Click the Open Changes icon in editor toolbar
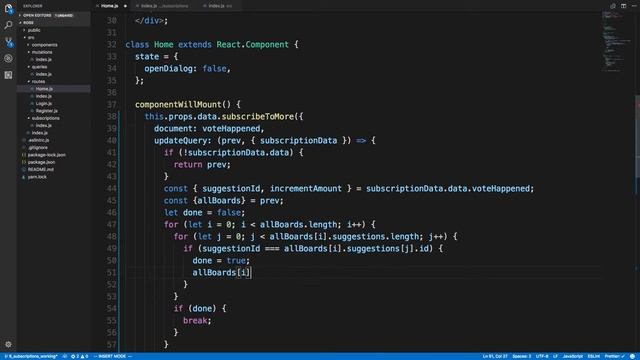 (x=613, y=6)
